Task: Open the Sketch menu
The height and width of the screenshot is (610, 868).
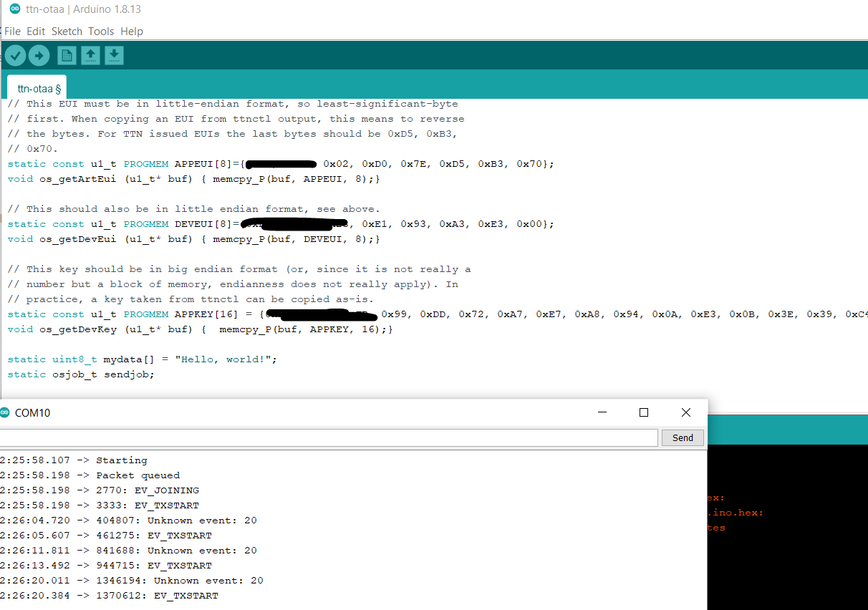Action: point(67,32)
